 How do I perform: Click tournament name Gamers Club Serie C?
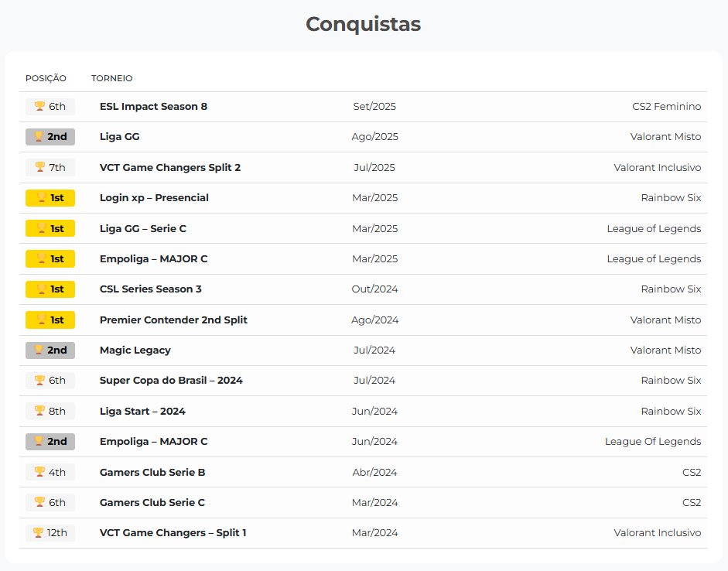pos(152,502)
